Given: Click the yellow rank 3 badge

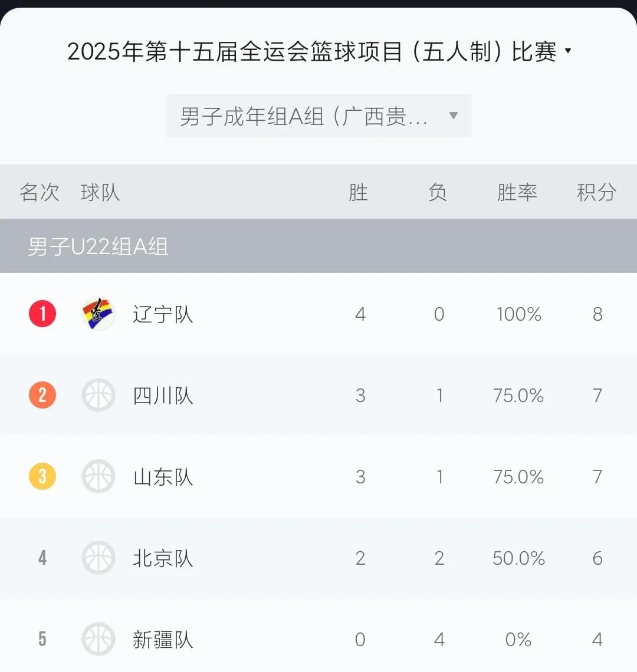Looking at the screenshot, I should click(x=42, y=476).
